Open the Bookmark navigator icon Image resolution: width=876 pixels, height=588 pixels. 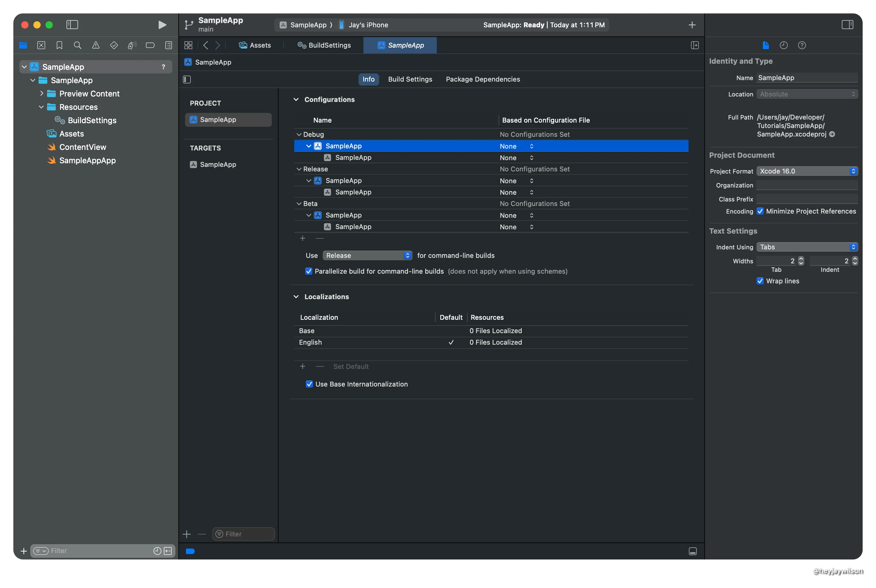59,46
